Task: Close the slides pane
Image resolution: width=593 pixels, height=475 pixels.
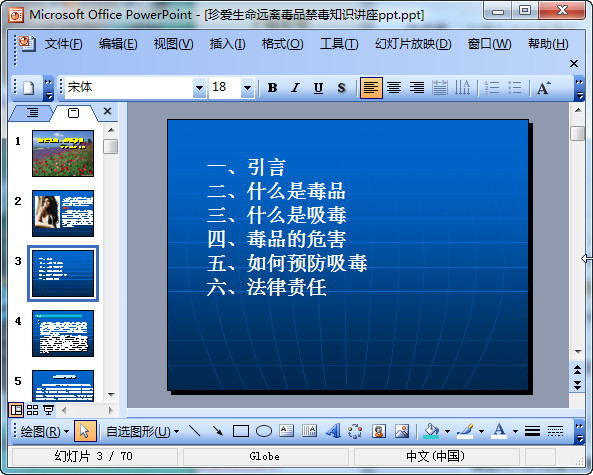Action: [x=107, y=111]
